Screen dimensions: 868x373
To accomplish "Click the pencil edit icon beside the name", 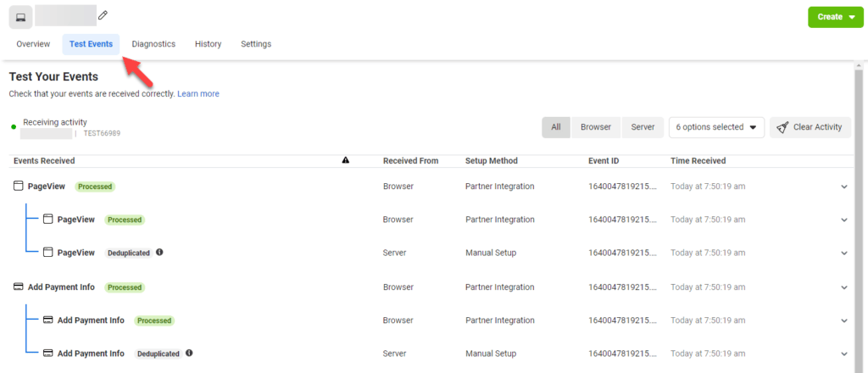I will (103, 15).
